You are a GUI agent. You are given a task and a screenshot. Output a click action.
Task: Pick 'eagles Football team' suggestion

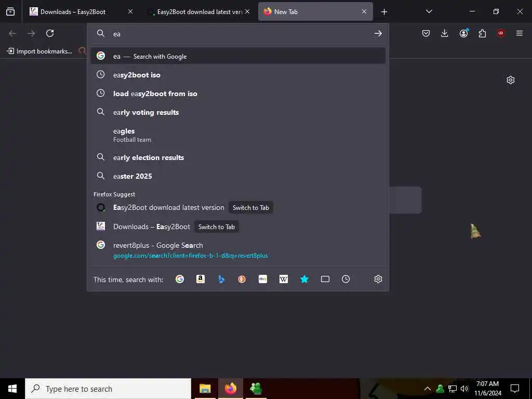[x=238, y=135]
